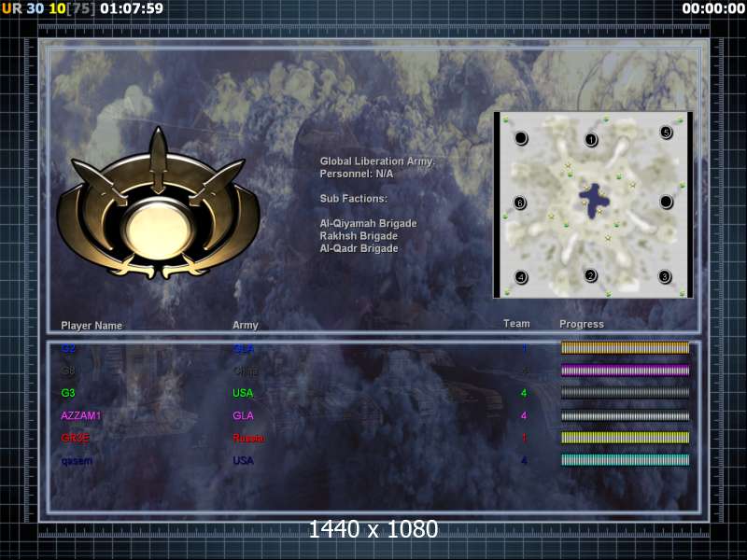This screenshot has width=747, height=560.
Task: Click Al-Qadr Brigade sub faction
Action: tap(359, 248)
